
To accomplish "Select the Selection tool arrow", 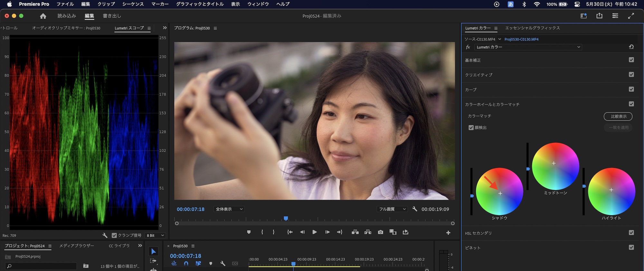I will pos(154,251).
